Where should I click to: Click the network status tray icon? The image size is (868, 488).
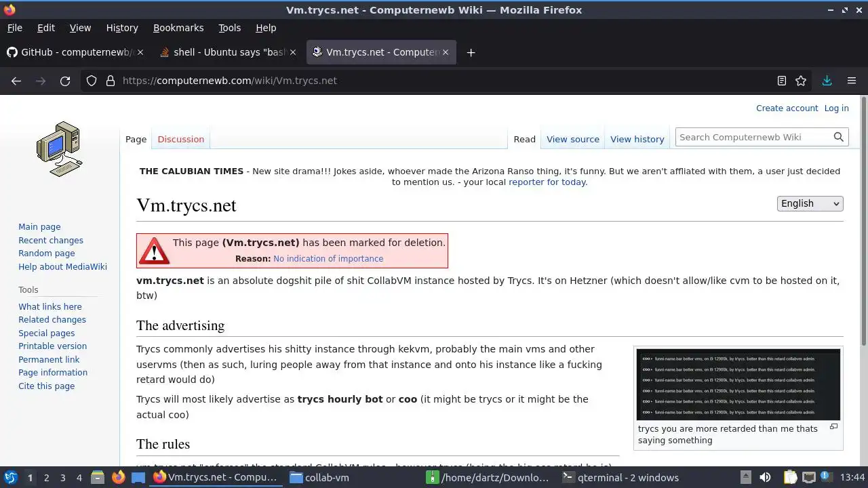click(808, 477)
